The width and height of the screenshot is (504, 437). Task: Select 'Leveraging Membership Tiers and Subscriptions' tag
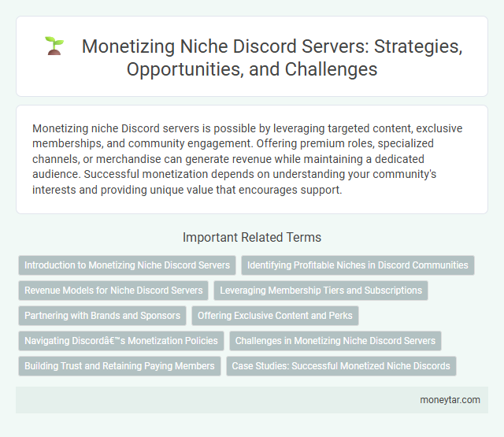[x=321, y=291]
